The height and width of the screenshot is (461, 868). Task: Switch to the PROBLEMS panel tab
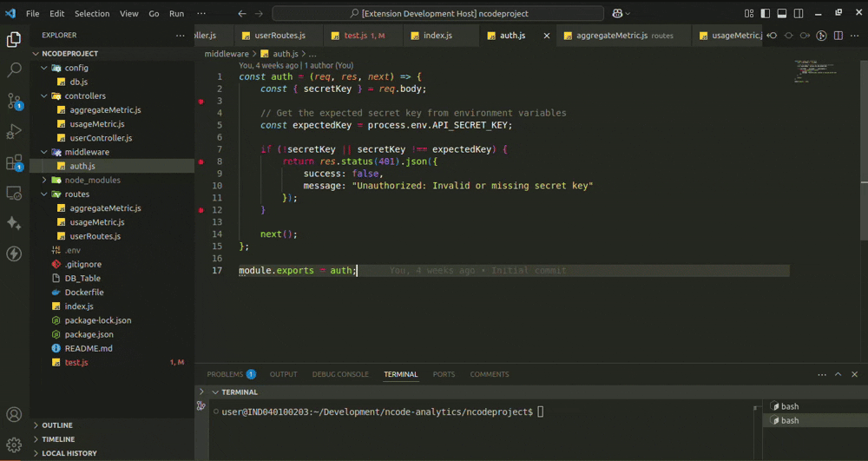(x=231, y=375)
